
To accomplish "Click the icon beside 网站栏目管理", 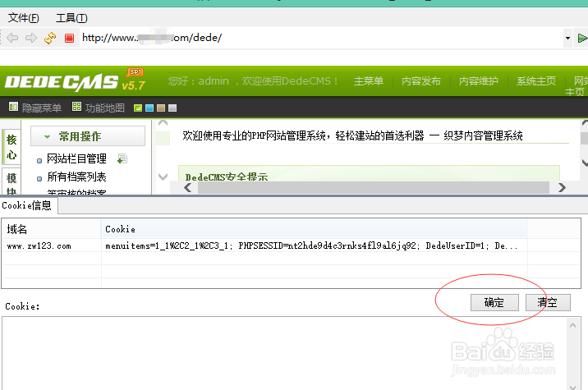I will (122, 158).
